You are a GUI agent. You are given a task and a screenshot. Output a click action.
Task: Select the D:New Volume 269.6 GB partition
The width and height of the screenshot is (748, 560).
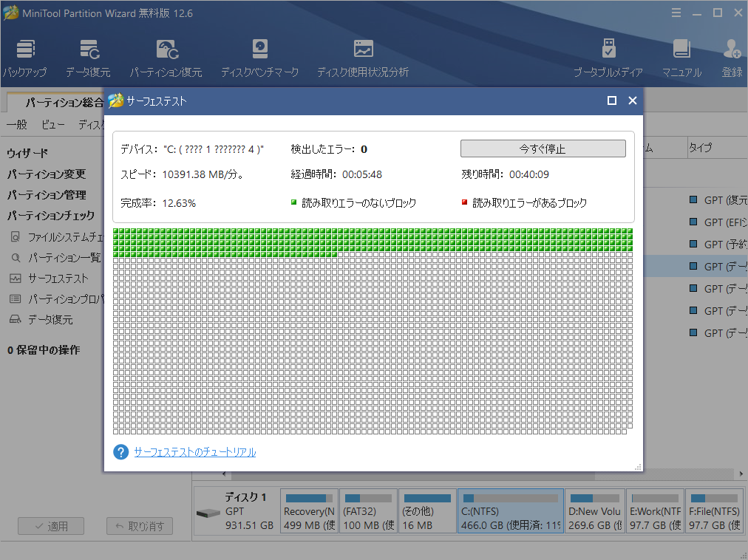point(595,511)
